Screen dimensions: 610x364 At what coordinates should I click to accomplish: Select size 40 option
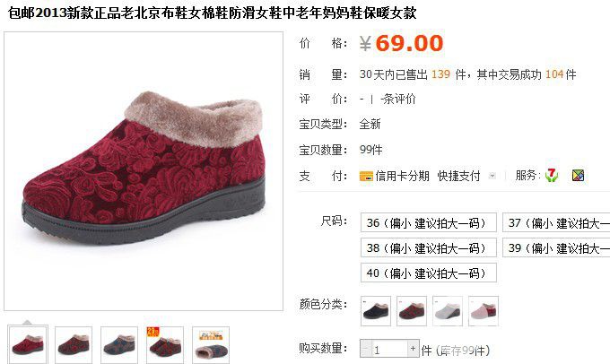428,273
